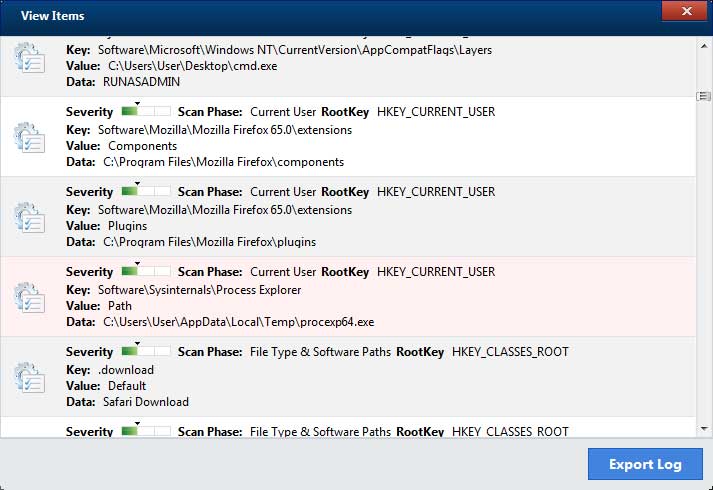Select the Process Explorer entry's registry icon
The height and width of the screenshot is (490, 713).
[30, 296]
